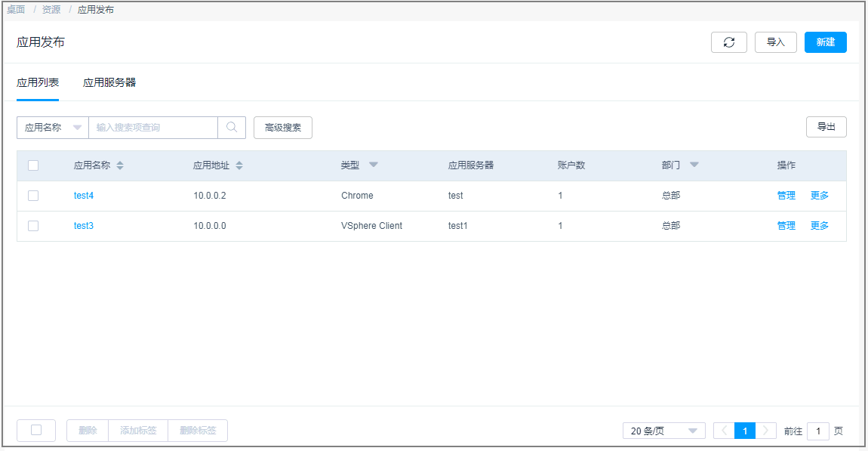Go to previous page arrow
The height and width of the screenshot is (451, 868).
724,431
